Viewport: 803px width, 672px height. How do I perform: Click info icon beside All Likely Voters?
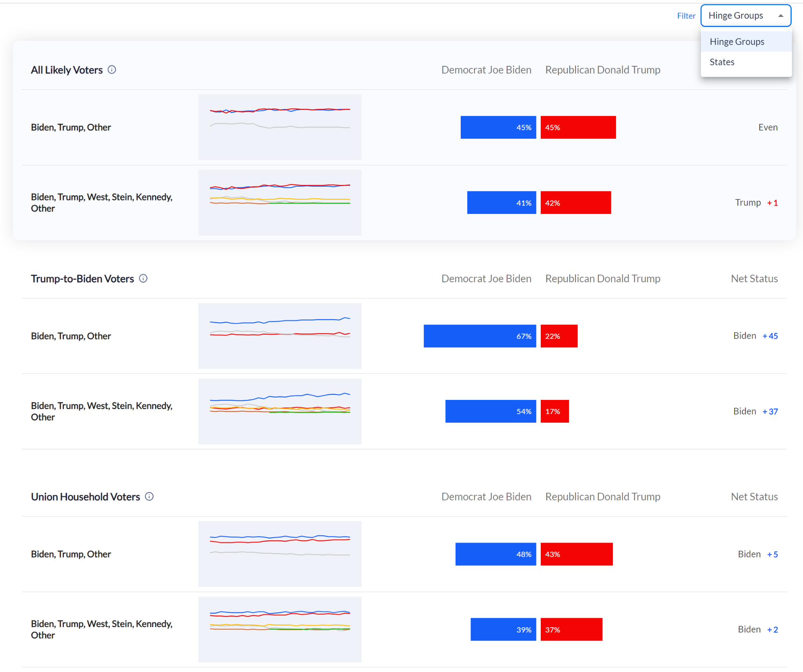112,70
